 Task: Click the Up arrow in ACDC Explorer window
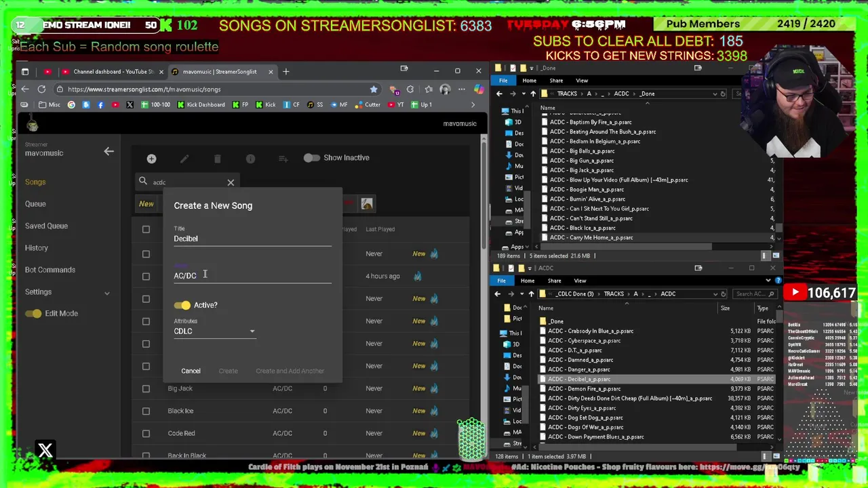pyautogui.click(x=531, y=293)
